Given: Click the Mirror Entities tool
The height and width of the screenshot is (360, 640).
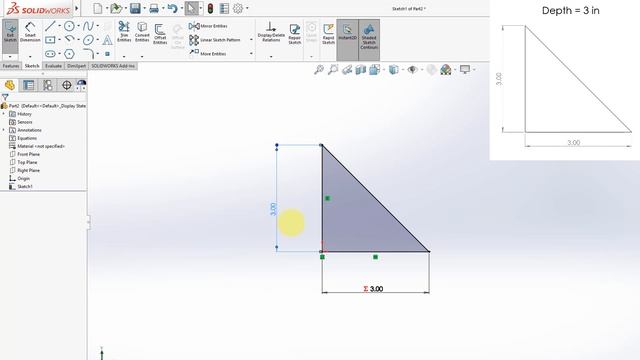Looking at the screenshot, I should coord(208,26).
